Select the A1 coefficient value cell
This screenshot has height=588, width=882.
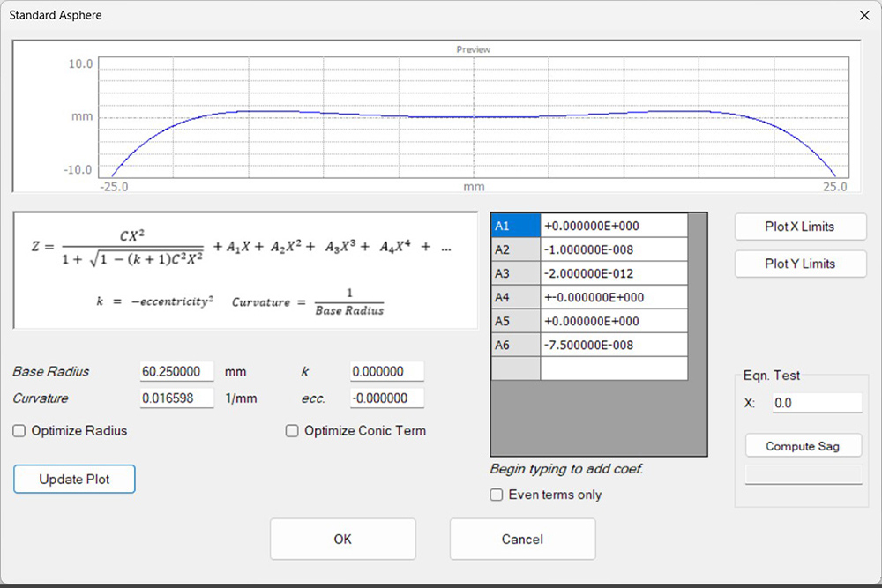(614, 226)
